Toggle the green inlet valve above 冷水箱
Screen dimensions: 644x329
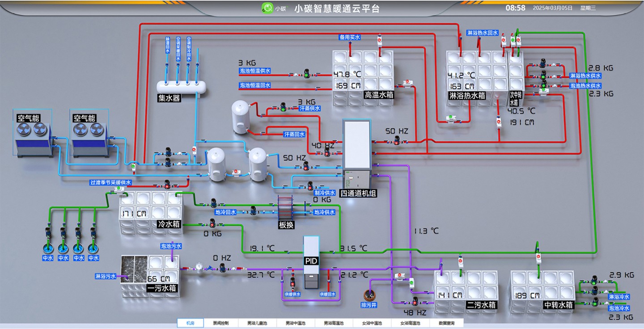point(118,190)
